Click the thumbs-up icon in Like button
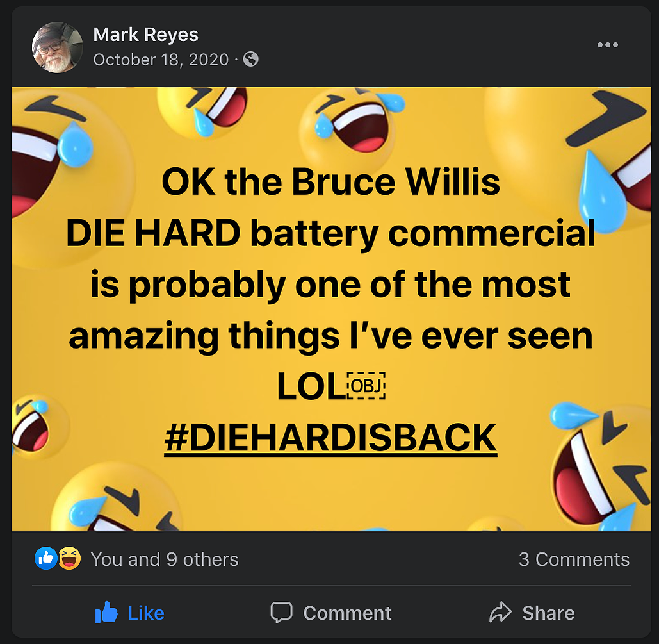The image size is (659, 644). 106,612
